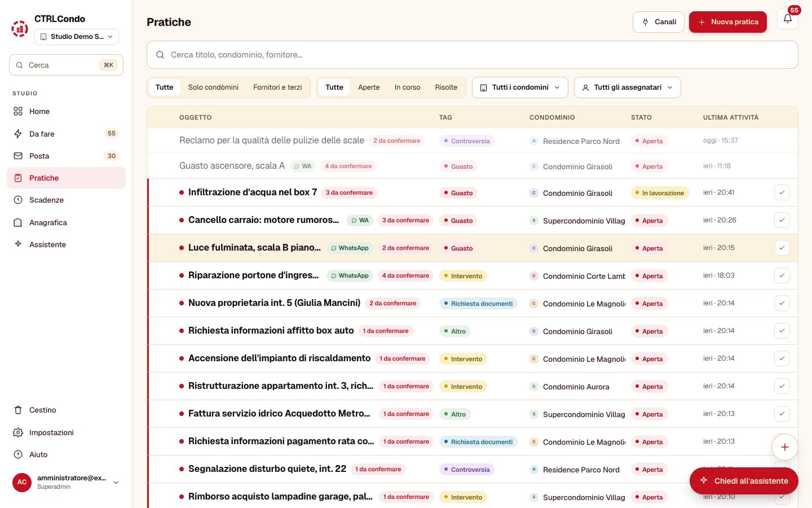Click the Aiuto question mark icon
This screenshot has width=812, height=508.
pos(18,454)
